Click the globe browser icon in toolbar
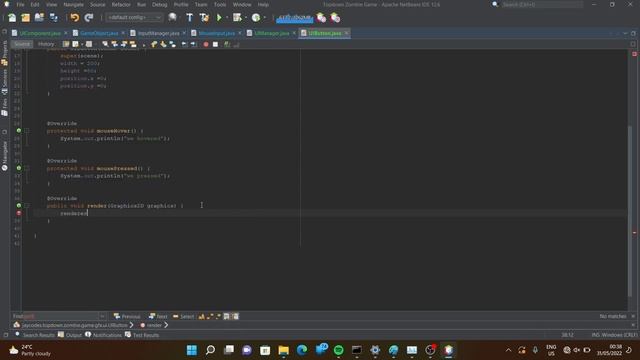This screenshot has height=360, width=640. click(172, 18)
